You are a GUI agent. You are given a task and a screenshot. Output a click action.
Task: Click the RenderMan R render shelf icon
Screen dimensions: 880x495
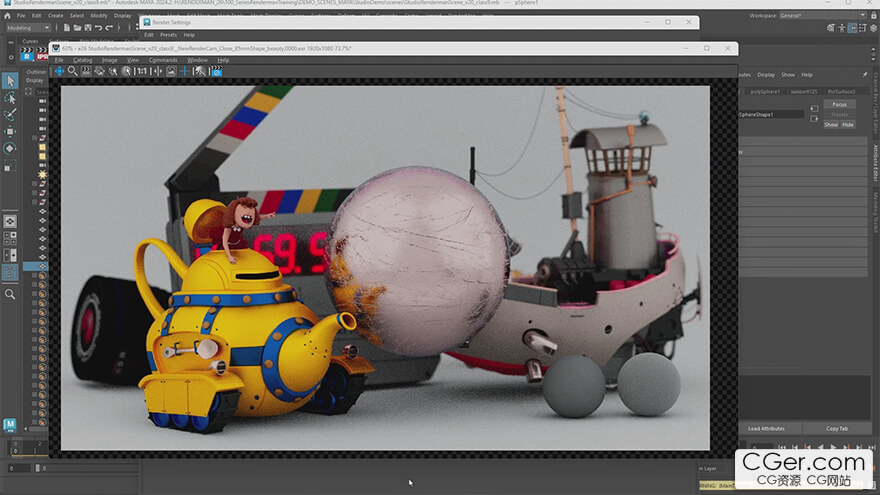pyautogui.click(x=27, y=54)
